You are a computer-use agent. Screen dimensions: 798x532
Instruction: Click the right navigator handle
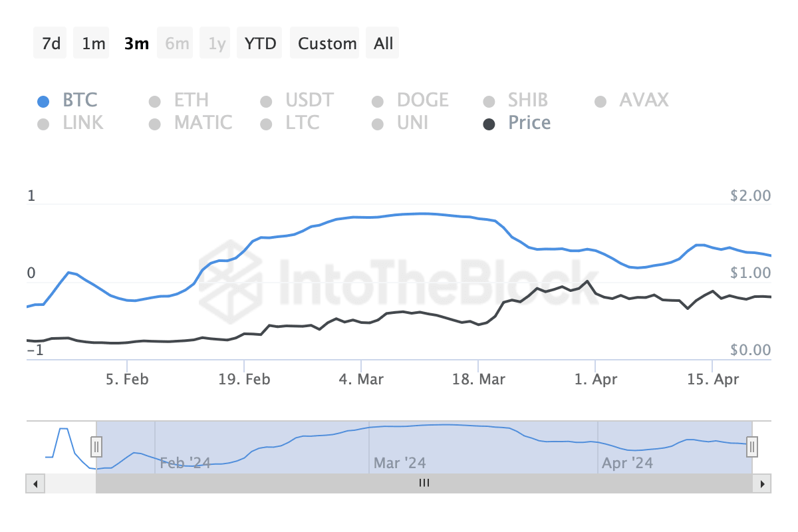pos(751,448)
